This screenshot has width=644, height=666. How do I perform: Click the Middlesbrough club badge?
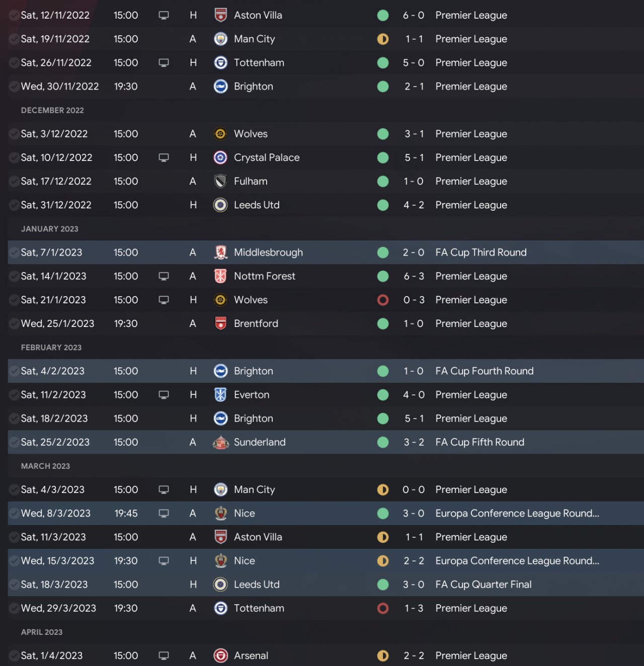(220, 253)
